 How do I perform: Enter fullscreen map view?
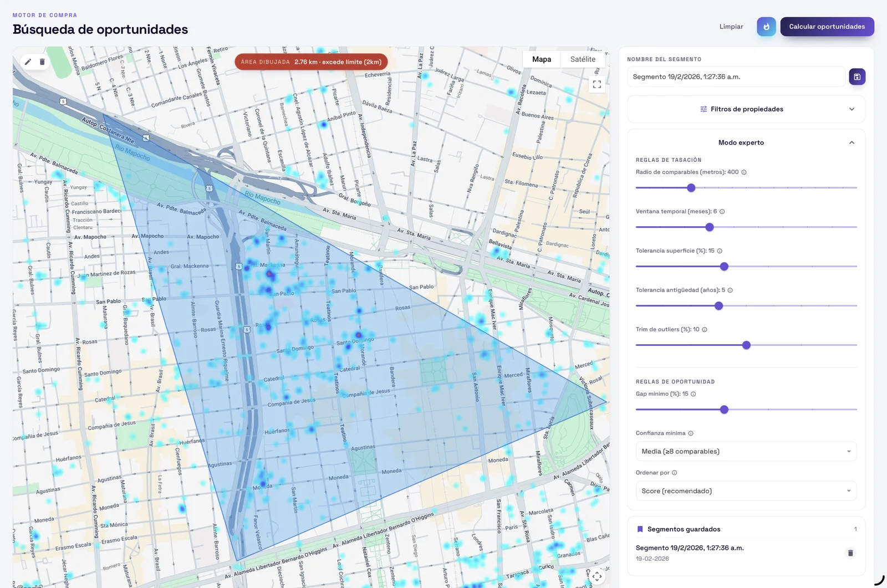point(597,84)
